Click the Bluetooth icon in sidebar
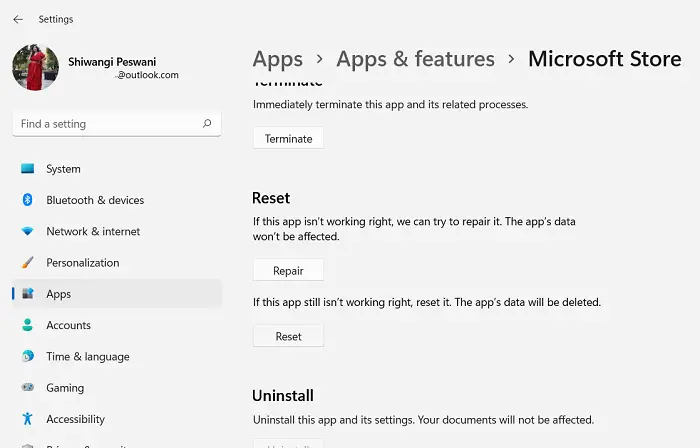 (x=27, y=199)
